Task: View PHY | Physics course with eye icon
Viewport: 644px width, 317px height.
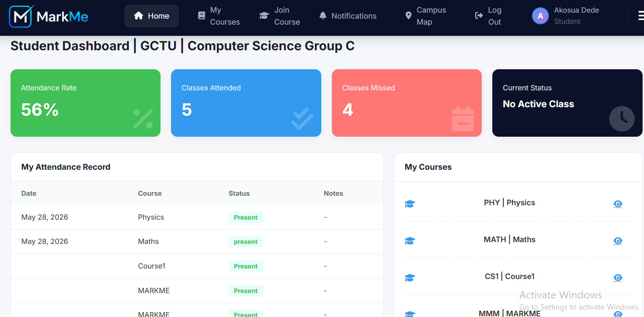Action: (x=618, y=204)
